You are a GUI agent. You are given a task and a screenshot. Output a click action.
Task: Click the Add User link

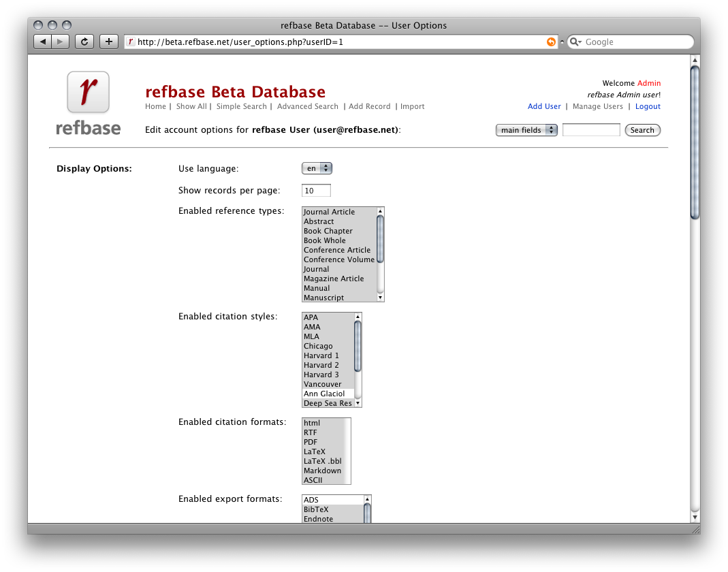pyautogui.click(x=544, y=106)
